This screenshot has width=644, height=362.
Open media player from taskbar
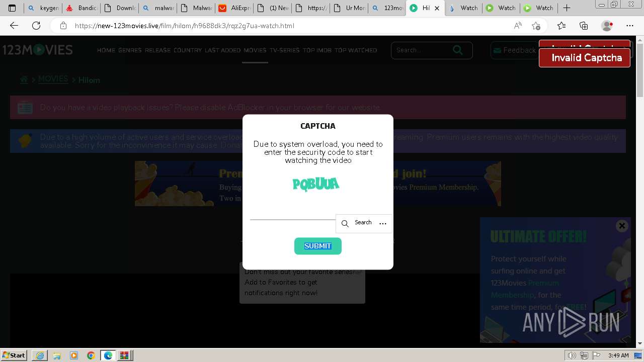[x=74, y=355]
